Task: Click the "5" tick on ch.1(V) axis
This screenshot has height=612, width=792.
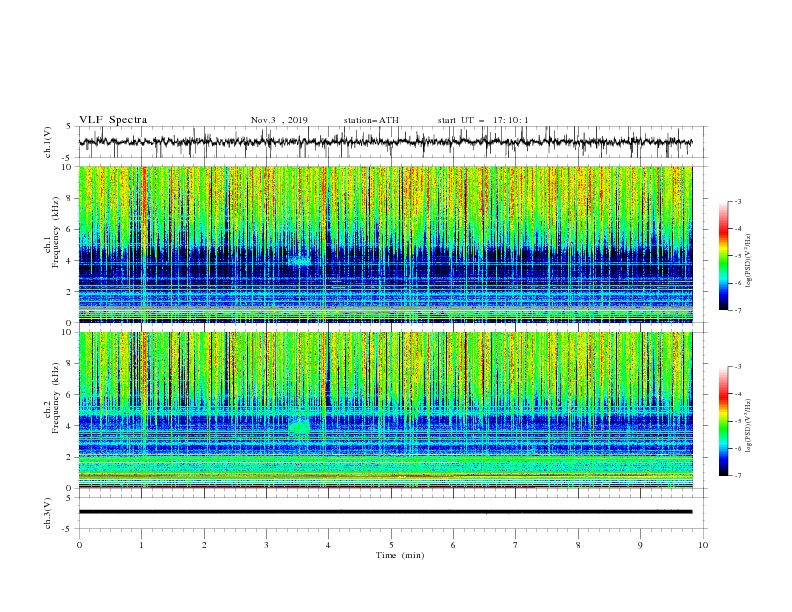Action: 70,126
